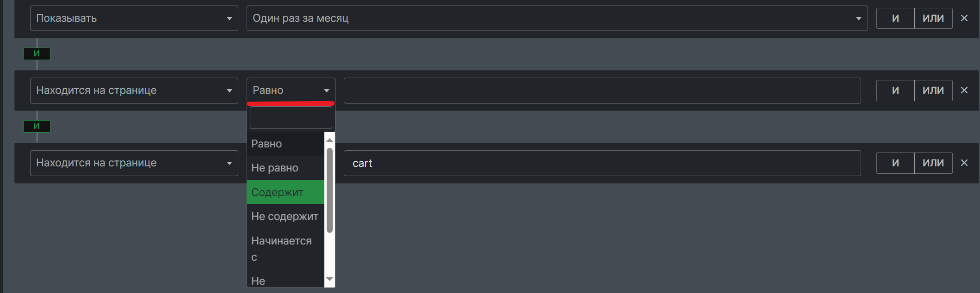Click the empty page URL value field
Viewport: 980px width, 293px height.
point(602,91)
